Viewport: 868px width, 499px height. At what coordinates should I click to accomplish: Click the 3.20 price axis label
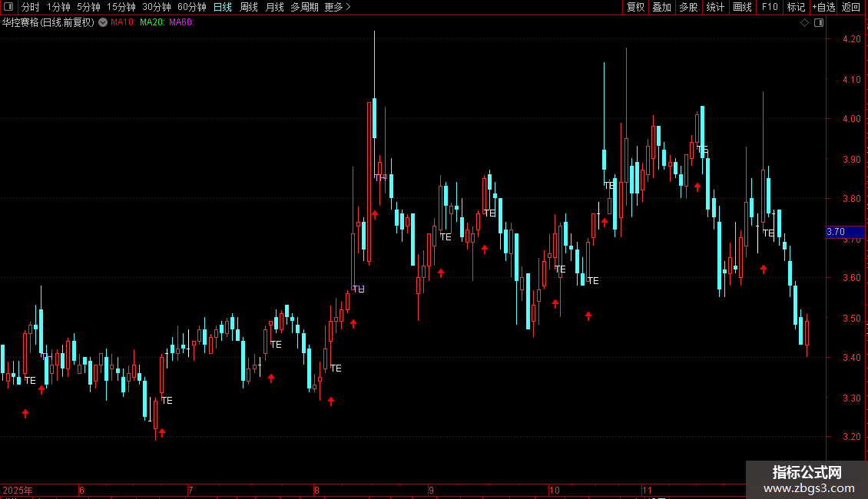(851, 437)
